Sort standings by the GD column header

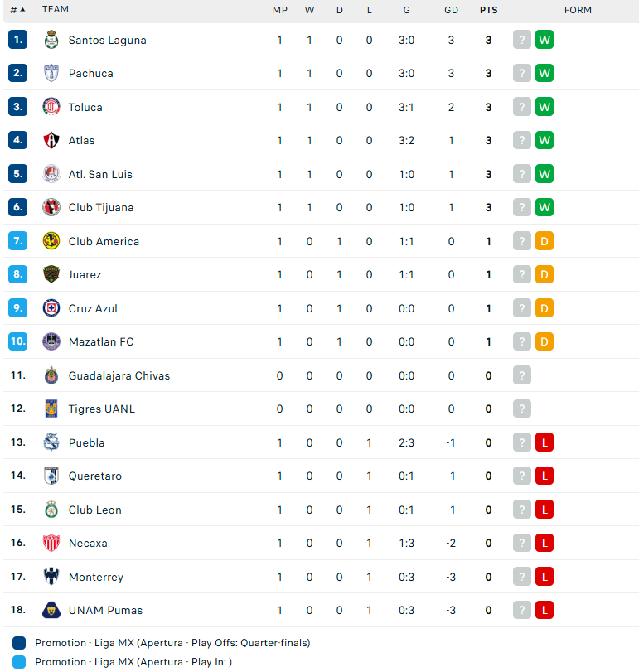[x=452, y=10]
